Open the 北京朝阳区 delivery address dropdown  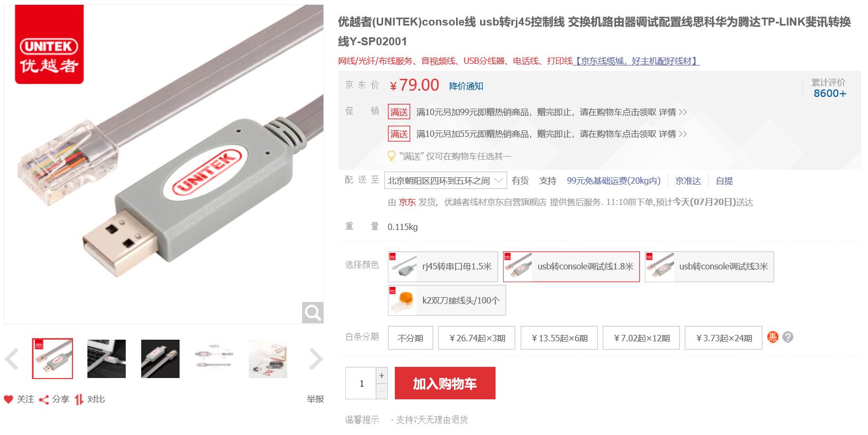tap(445, 180)
